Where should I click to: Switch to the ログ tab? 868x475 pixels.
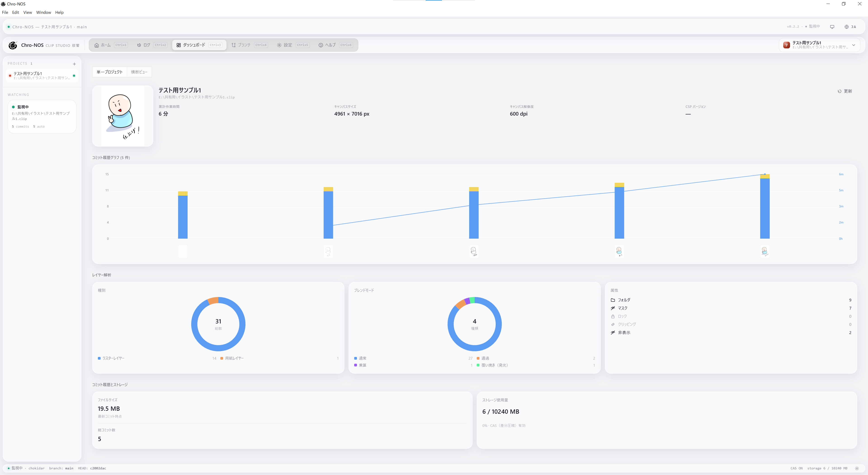pyautogui.click(x=146, y=45)
